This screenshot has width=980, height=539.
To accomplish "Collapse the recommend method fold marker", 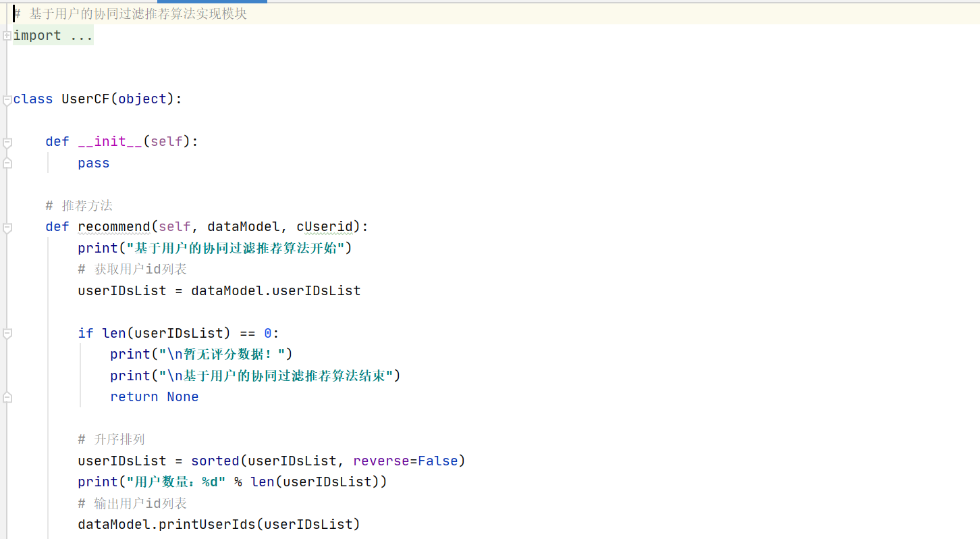I will pos(7,228).
